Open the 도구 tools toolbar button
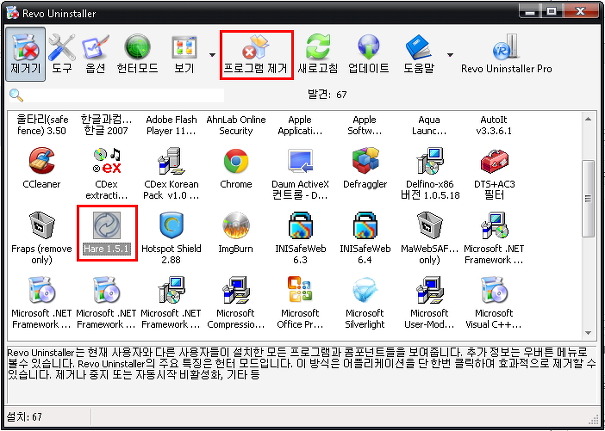This screenshot has width=605, height=431. pyautogui.click(x=61, y=54)
